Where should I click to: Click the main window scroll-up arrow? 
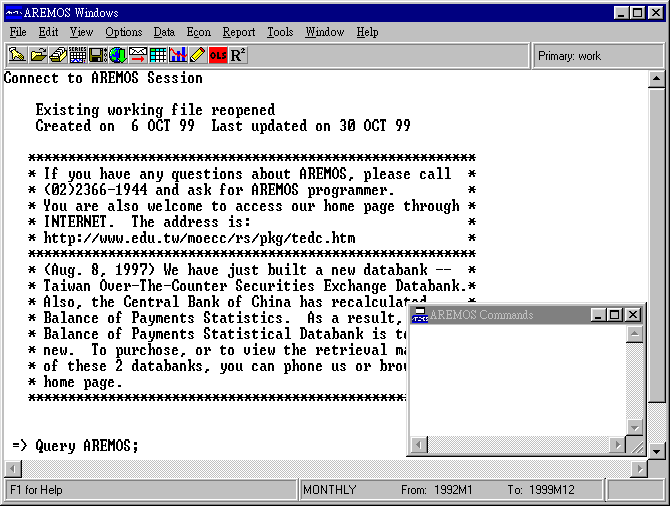point(656,79)
